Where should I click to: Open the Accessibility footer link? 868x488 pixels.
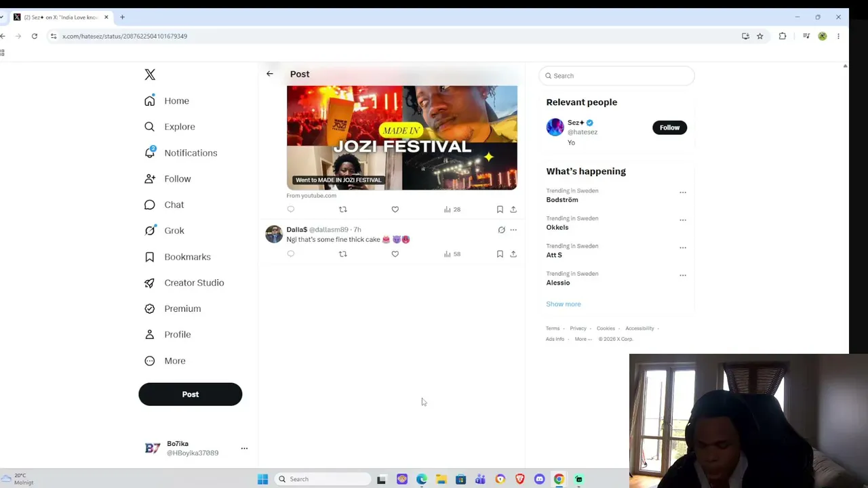coord(639,329)
